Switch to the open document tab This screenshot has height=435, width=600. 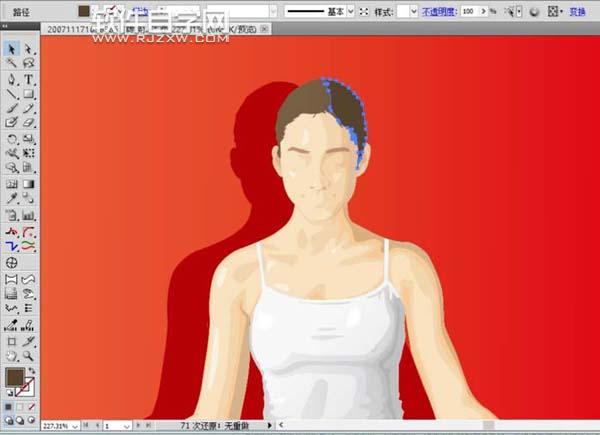click(70, 31)
